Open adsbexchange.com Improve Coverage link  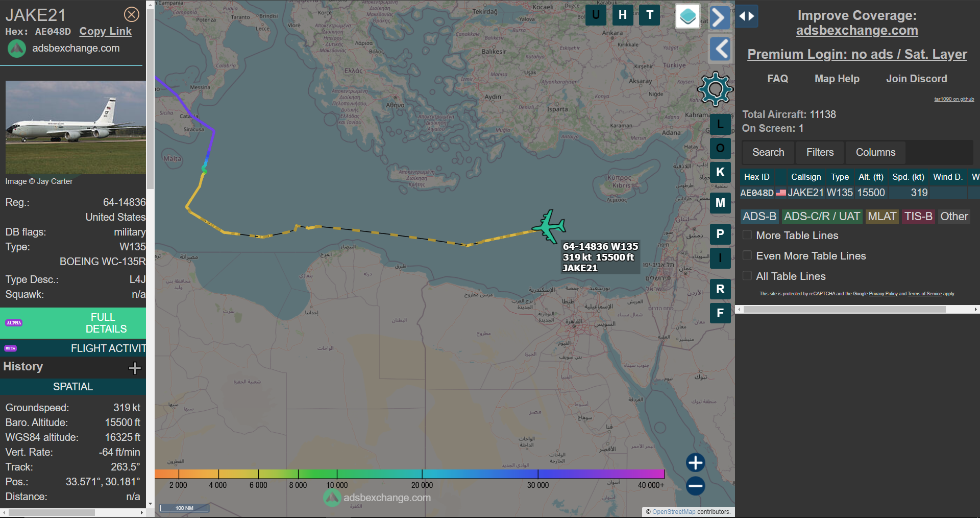[x=857, y=31]
